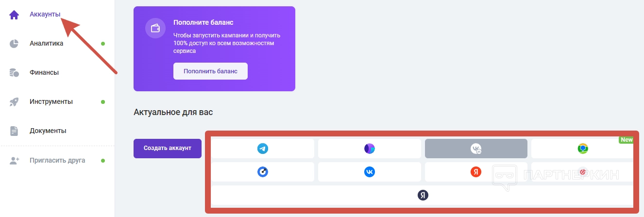Click the Пополнить баланс button

pyautogui.click(x=210, y=71)
